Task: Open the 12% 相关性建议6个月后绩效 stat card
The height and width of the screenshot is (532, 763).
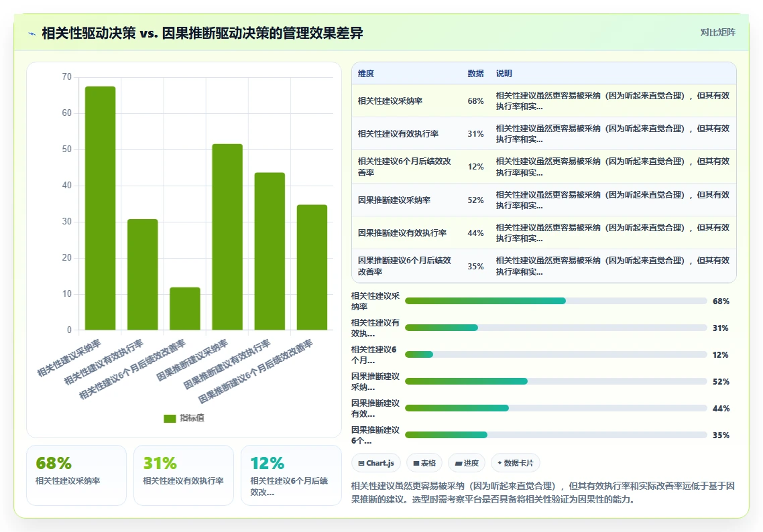Action: 291,476
